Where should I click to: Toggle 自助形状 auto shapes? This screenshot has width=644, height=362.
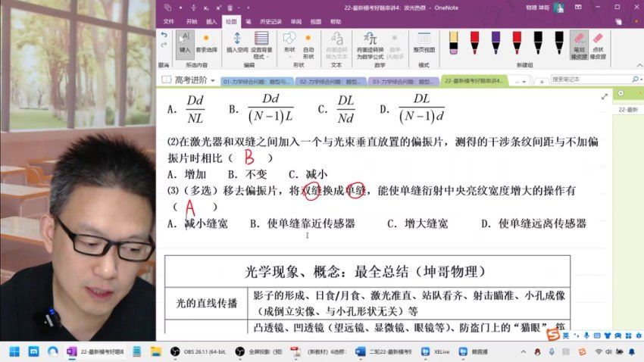308,46
